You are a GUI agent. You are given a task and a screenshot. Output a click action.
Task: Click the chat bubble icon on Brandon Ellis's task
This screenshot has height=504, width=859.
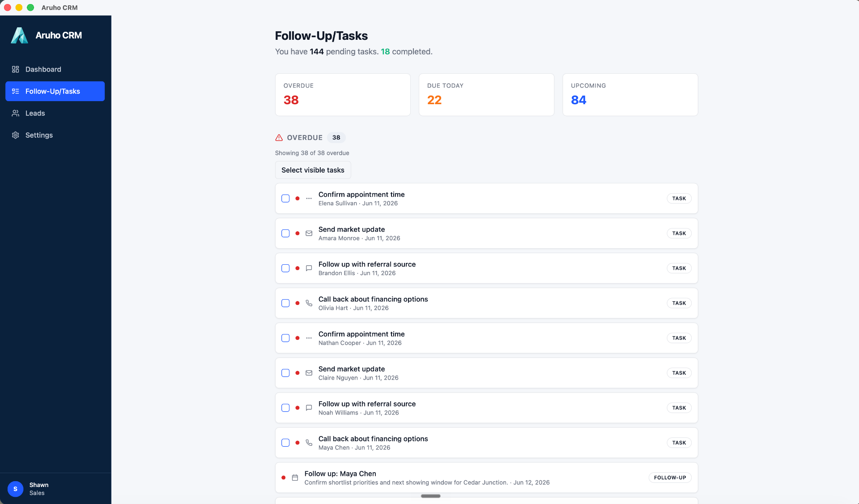coord(309,268)
